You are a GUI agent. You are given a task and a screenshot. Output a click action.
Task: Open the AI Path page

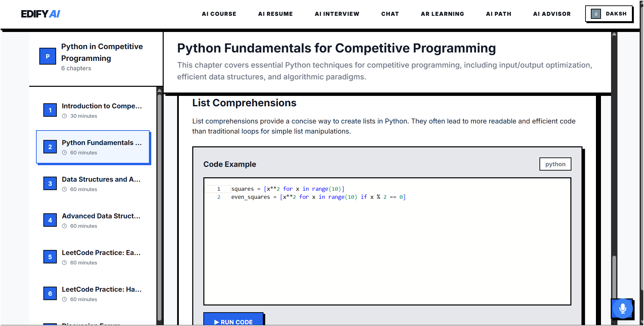pos(498,14)
